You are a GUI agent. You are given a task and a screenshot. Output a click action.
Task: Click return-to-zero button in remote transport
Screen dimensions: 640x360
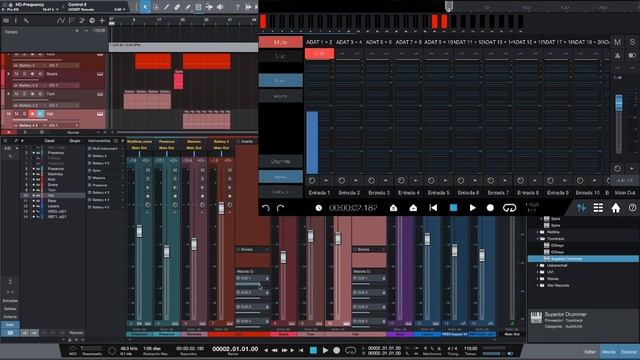point(433,208)
